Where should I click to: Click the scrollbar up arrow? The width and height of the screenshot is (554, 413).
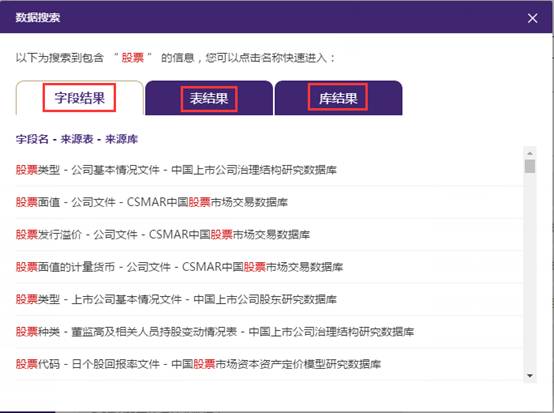click(x=530, y=153)
